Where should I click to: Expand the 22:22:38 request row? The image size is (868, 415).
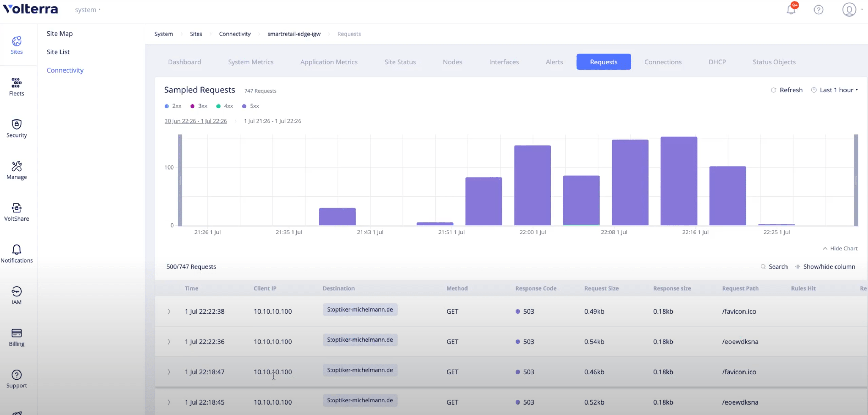169,311
